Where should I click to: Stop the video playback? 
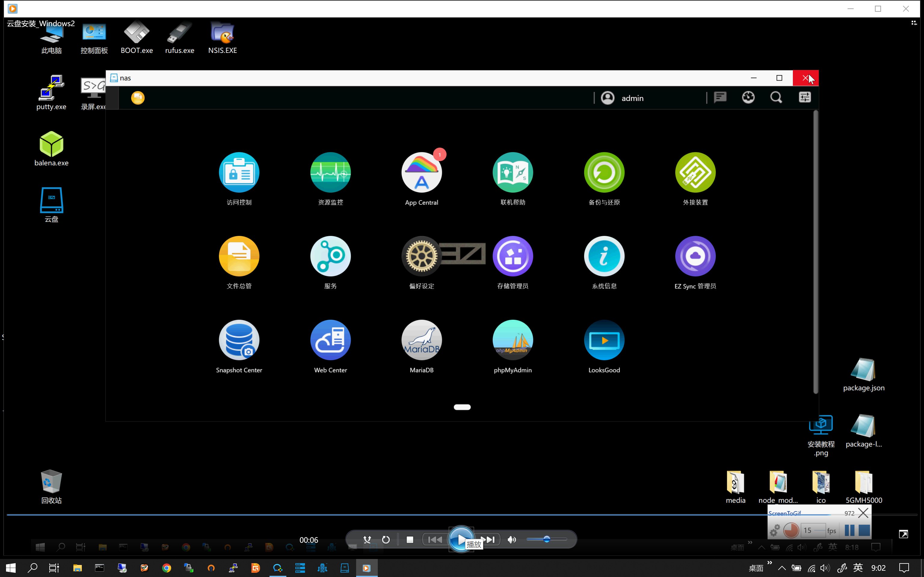pos(410,540)
